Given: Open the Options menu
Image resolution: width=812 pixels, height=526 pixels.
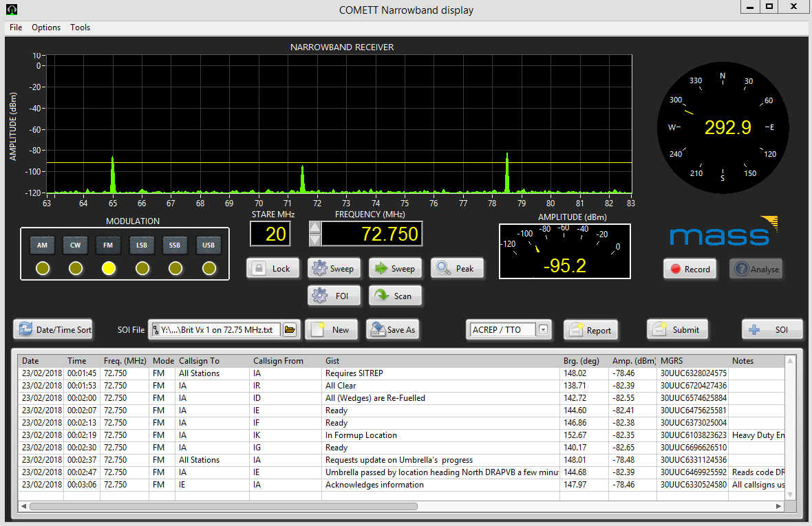Looking at the screenshot, I should click(46, 28).
